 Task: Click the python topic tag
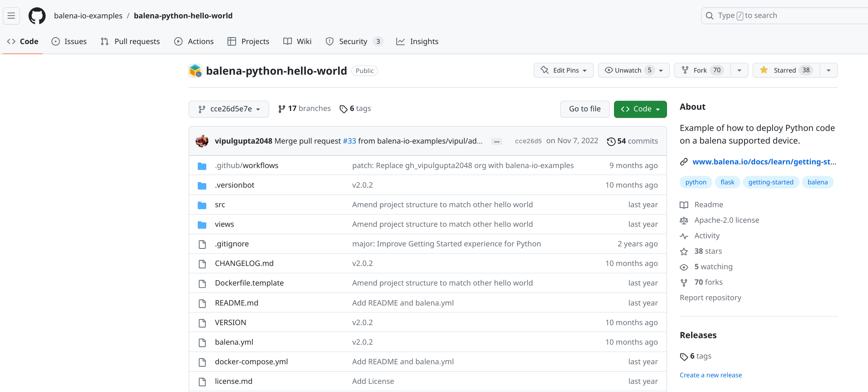click(x=696, y=182)
